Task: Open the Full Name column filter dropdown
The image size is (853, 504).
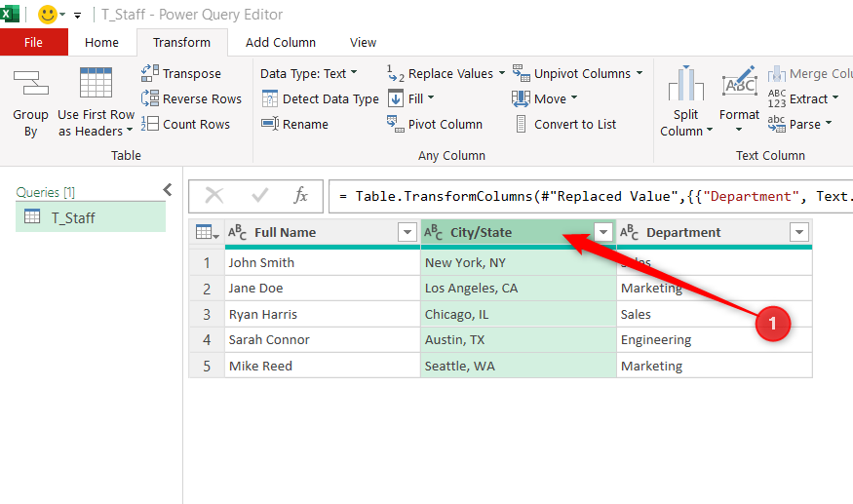Action: tap(407, 232)
